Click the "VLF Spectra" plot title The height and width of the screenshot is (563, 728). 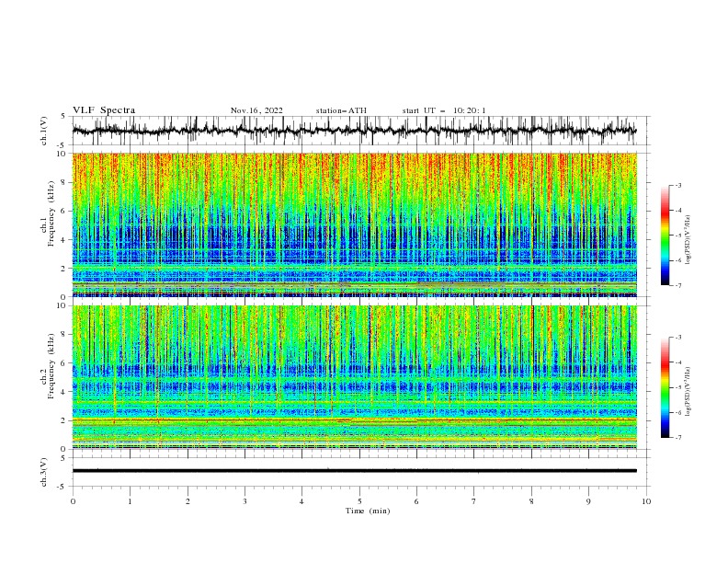tap(104, 110)
